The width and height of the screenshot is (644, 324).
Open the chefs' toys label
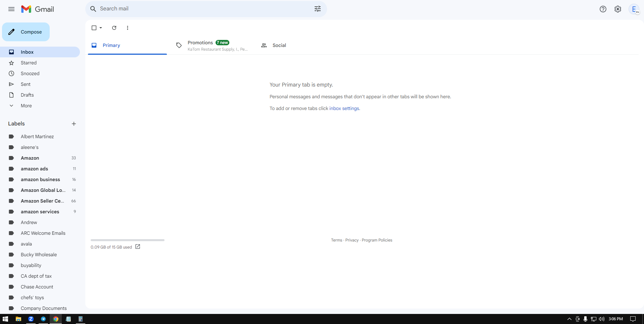click(x=40, y=298)
